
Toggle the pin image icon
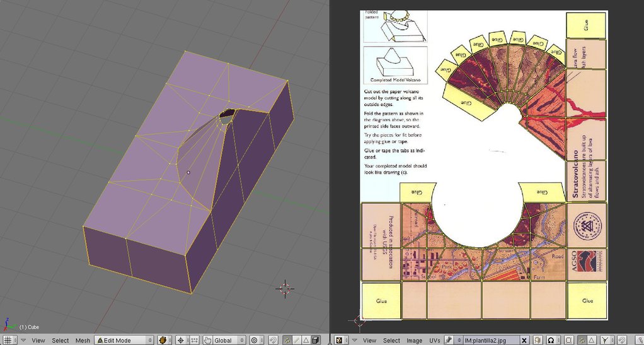(x=449, y=340)
